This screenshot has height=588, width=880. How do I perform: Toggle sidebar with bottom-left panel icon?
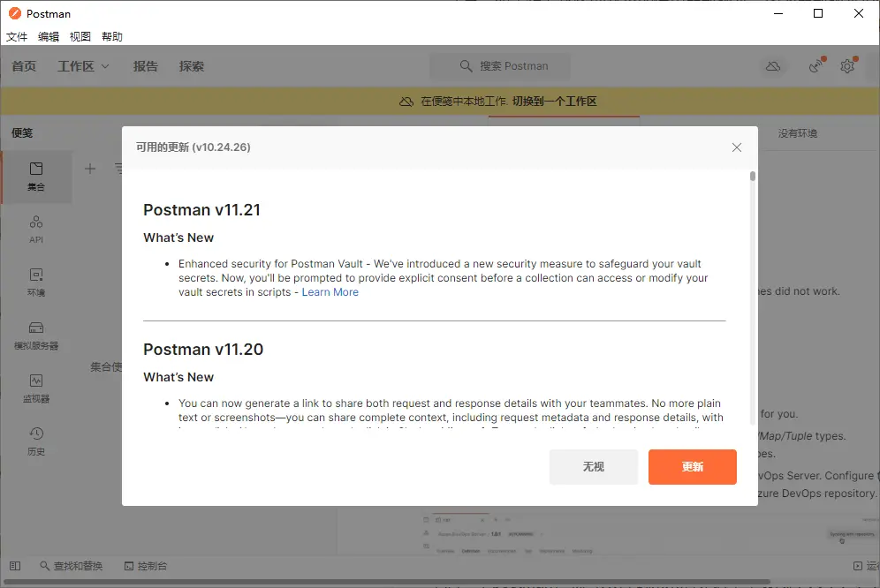tap(15, 566)
